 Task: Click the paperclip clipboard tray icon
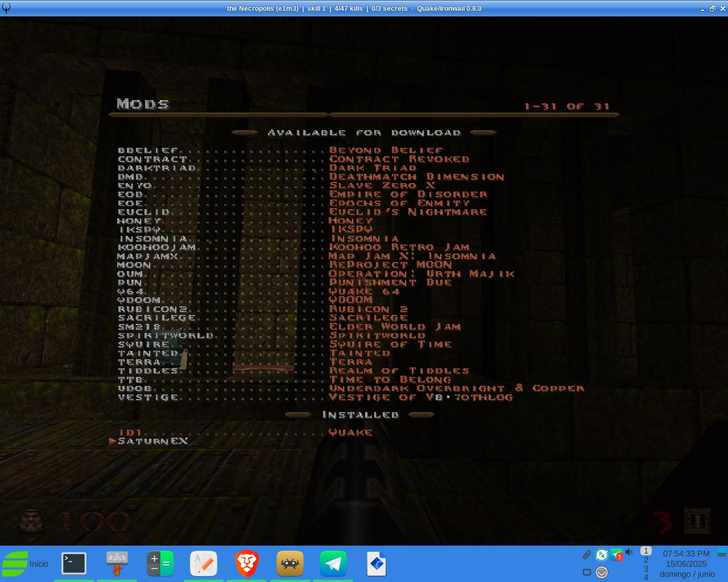pos(586,554)
